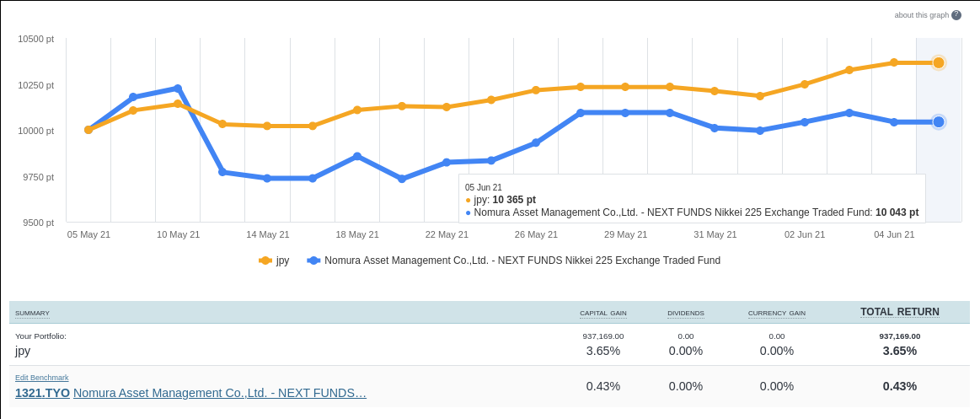The width and height of the screenshot is (980, 419).
Task: Click the Total Return column header
Action: [x=899, y=312]
